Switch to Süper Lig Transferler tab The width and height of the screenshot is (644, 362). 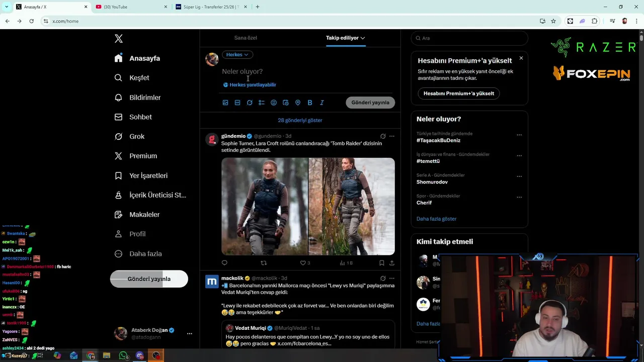point(211,7)
